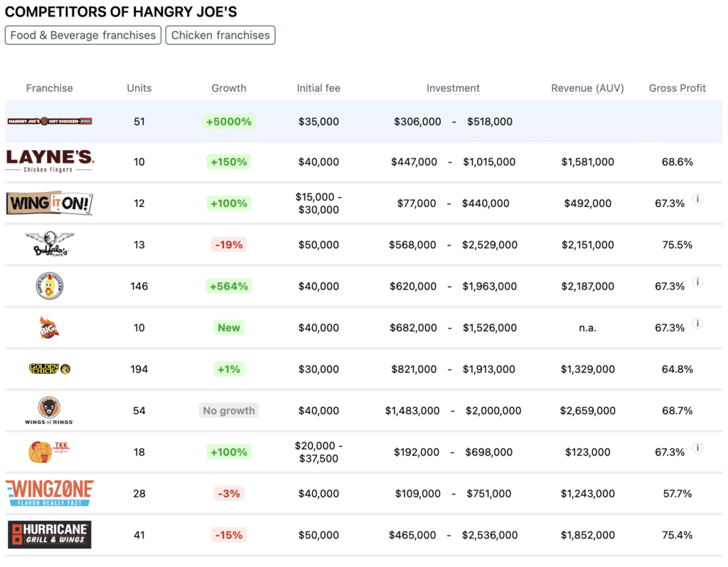Click the Initial fee column header
This screenshot has width=728, height=567.
(318, 88)
